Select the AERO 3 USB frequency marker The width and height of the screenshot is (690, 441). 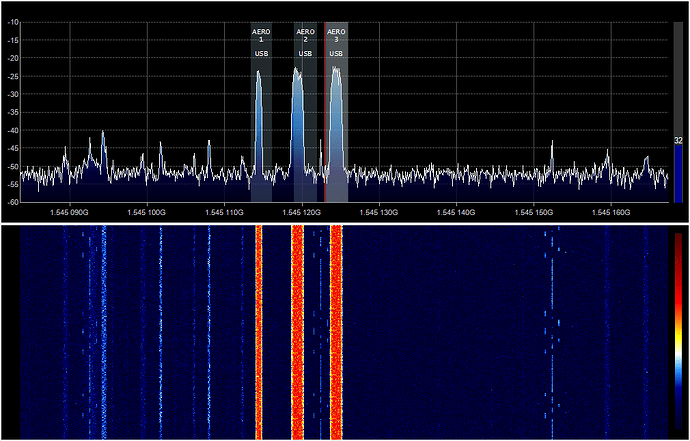pyautogui.click(x=337, y=112)
